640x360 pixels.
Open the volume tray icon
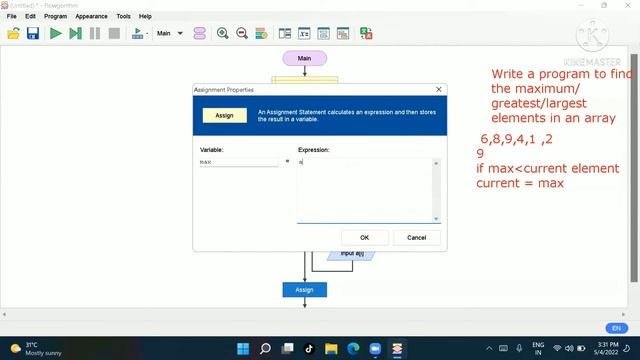pyautogui.click(x=569, y=349)
